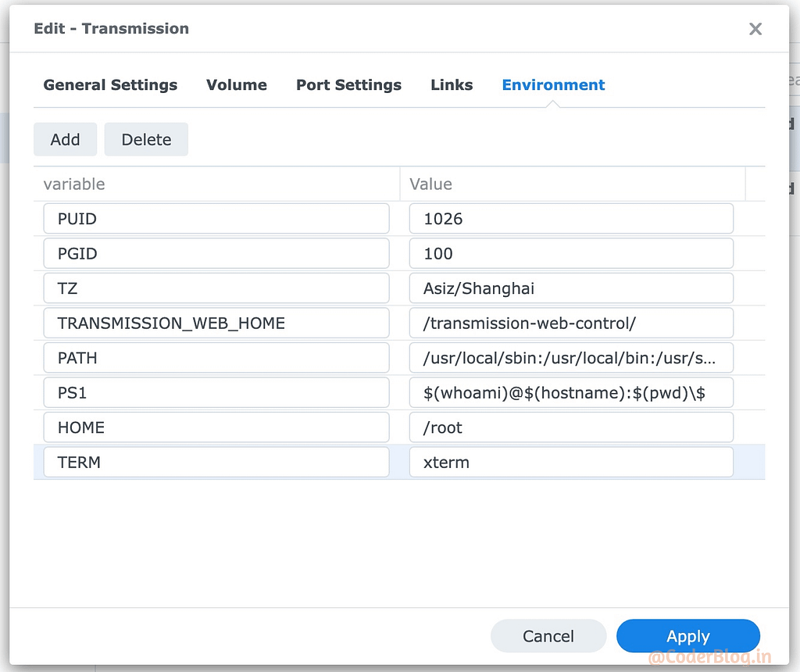Edit the /root value field
Image resolution: width=800 pixels, height=672 pixels.
[571, 427]
